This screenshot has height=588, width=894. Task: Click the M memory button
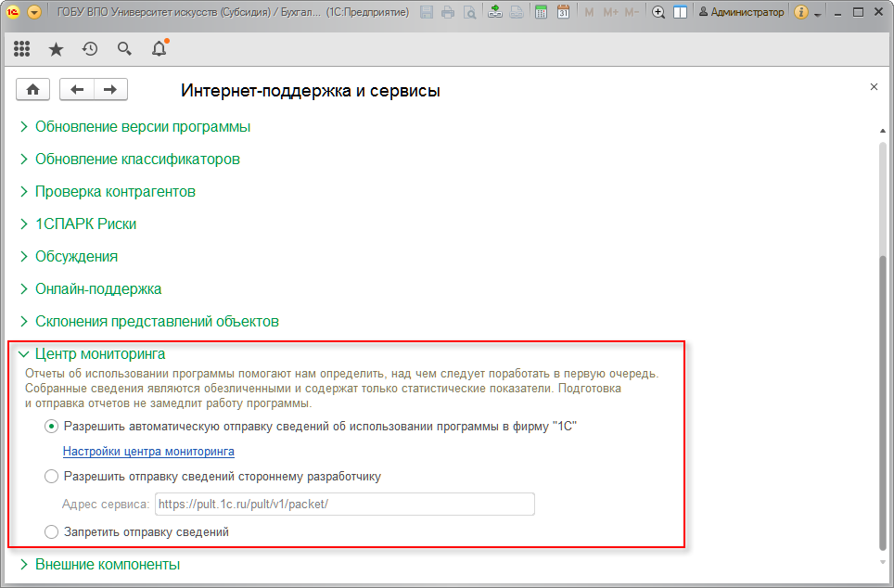(x=589, y=12)
